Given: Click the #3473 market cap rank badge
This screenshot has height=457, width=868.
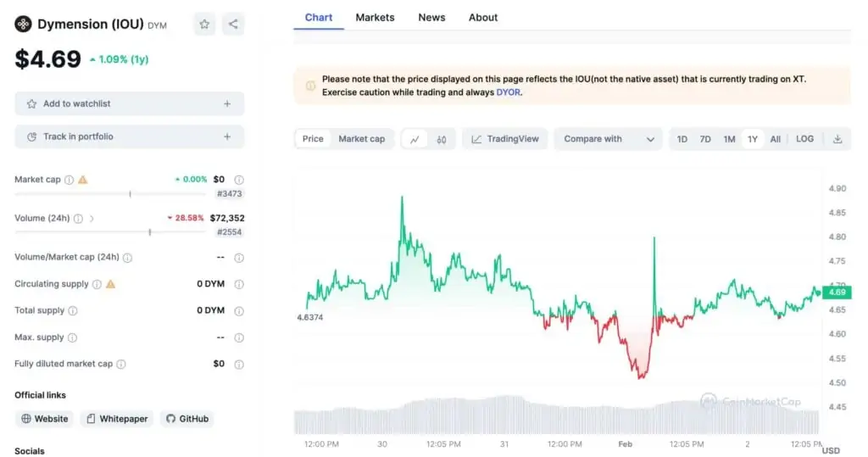Looking at the screenshot, I should click(229, 194).
